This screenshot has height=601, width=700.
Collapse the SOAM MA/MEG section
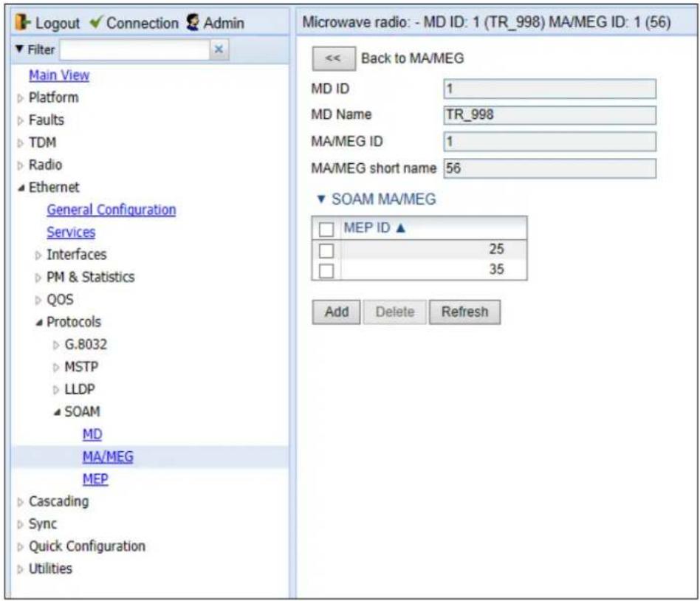(x=321, y=199)
